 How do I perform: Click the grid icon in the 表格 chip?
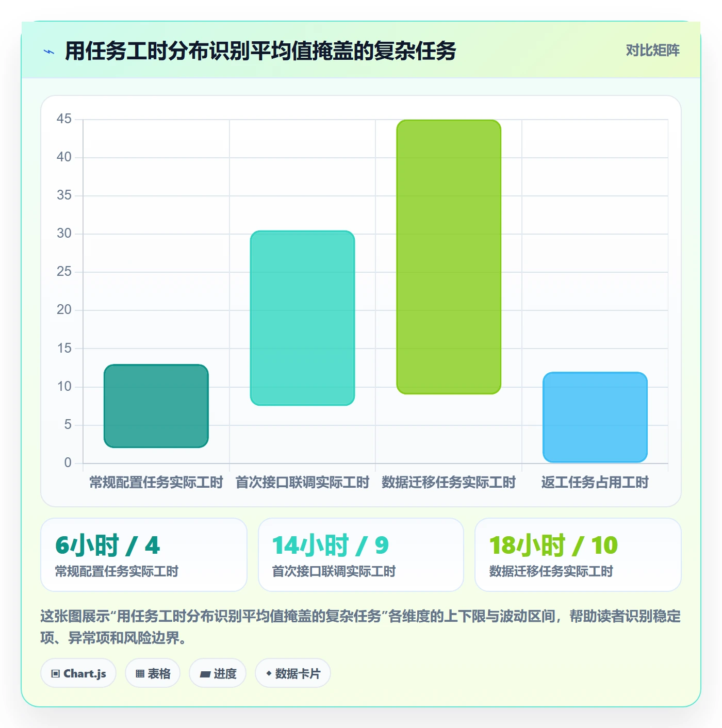tap(140, 673)
